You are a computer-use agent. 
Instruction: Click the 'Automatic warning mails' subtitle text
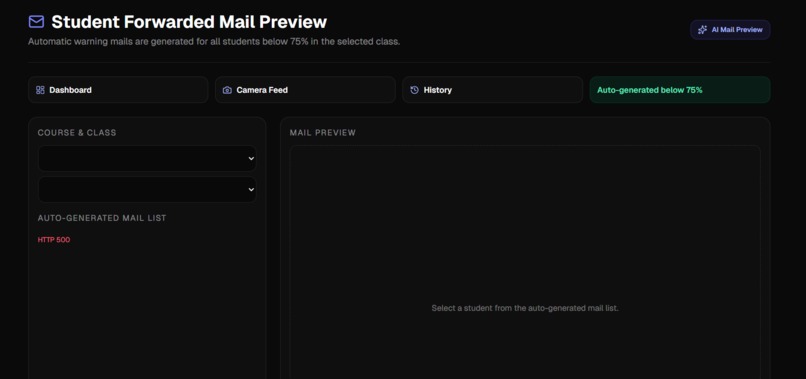coord(214,42)
